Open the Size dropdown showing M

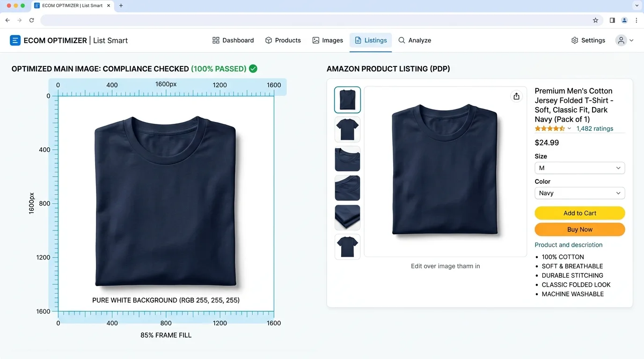click(579, 168)
